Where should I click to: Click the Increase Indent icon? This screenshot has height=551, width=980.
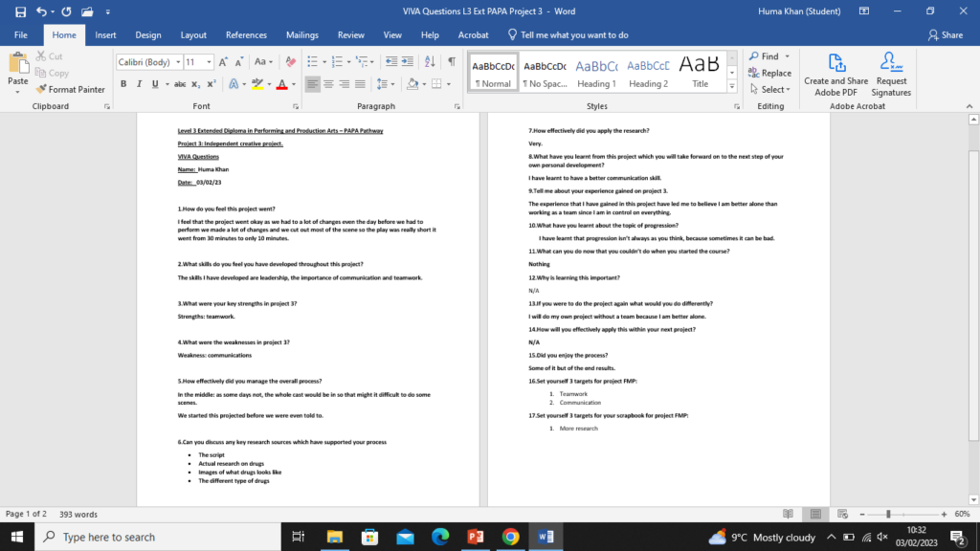407,61
